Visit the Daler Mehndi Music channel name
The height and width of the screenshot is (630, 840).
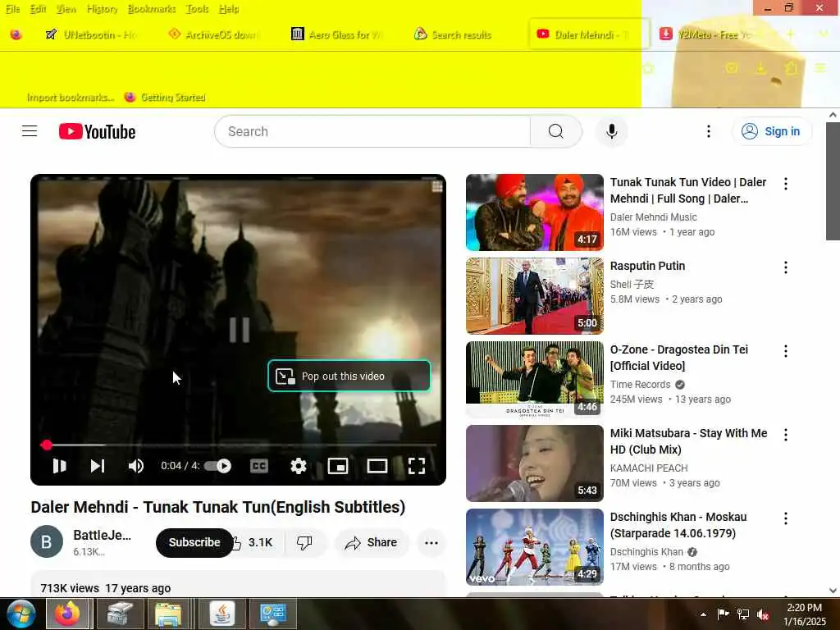point(653,217)
